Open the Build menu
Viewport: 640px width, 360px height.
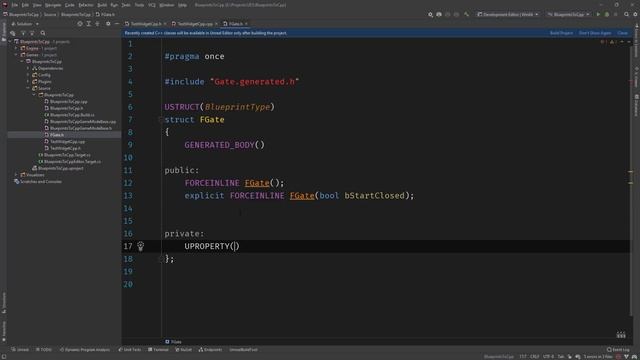coord(102,5)
